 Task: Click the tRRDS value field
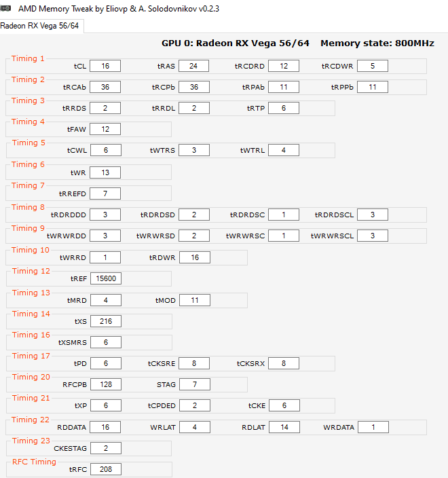pyautogui.click(x=105, y=108)
